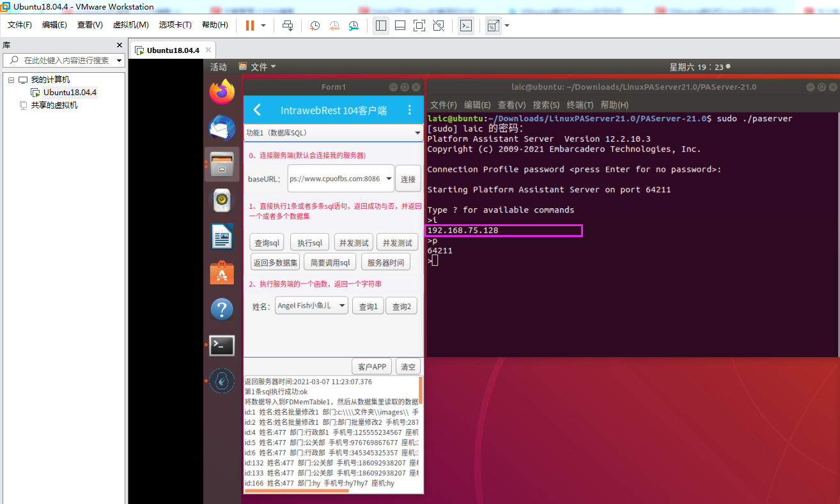Switch to Unity mode icon
Image resolution: width=840 pixels, height=504 pixels.
point(439,26)
